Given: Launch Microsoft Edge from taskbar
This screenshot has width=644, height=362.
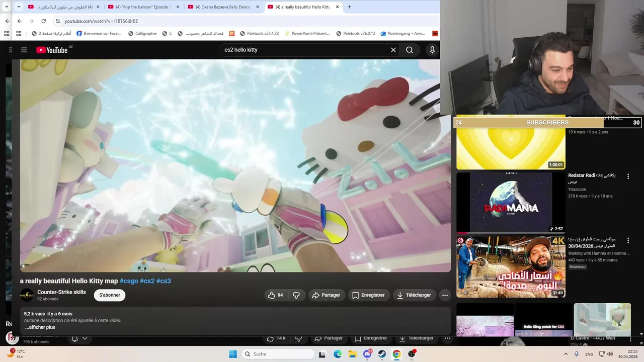Looking at the screenshot, I should 338,354.
